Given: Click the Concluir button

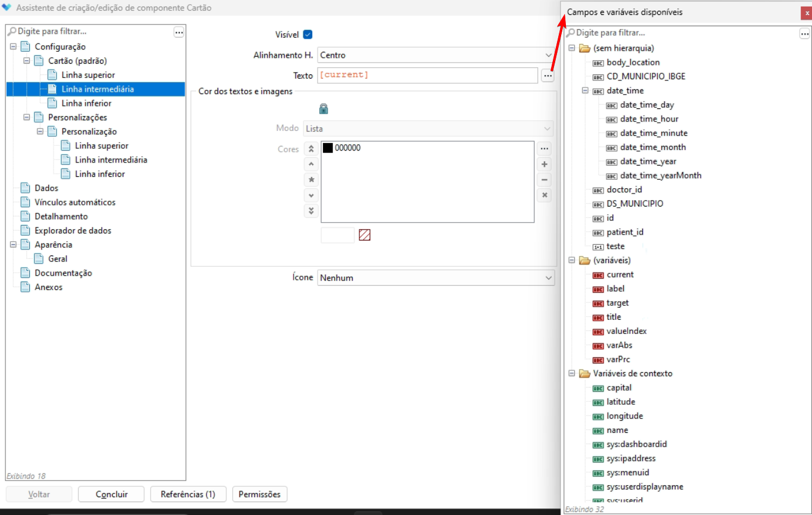Looking at the screenshot, I should (x=111, y=494).
